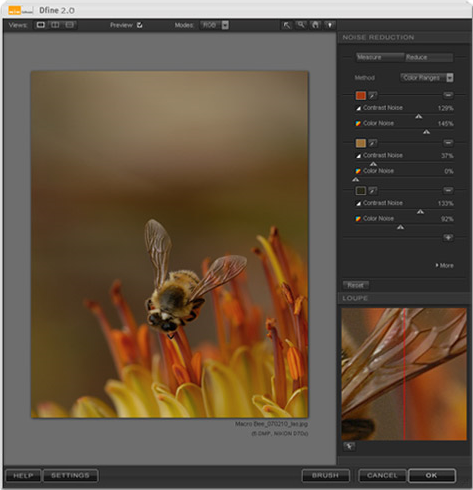Image resolution: width=473 pixels, height=490 pixels.
Task: Open the Method Color Ranges dropdown
Action: [x=427, y=78]
